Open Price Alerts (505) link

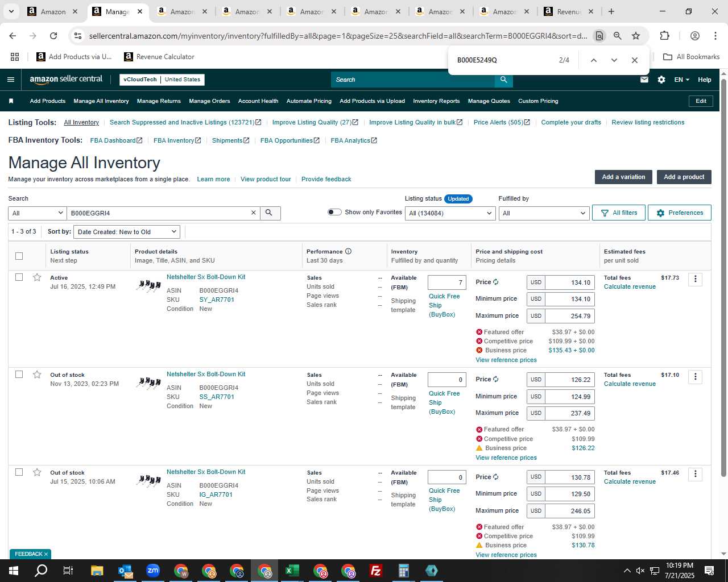502,122
